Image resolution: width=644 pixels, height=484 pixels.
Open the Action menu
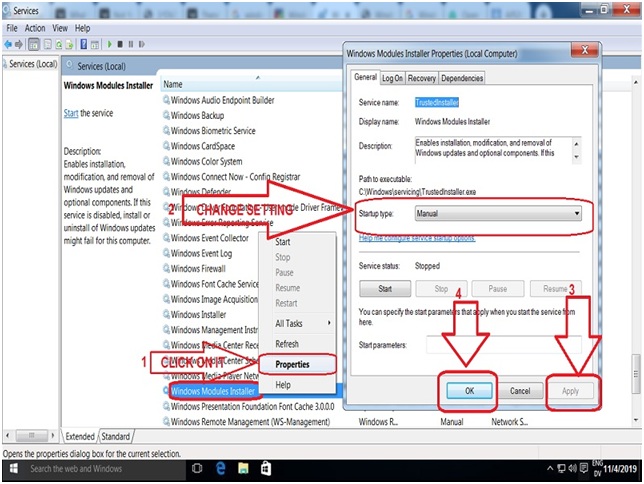click(x=35, y=28)
